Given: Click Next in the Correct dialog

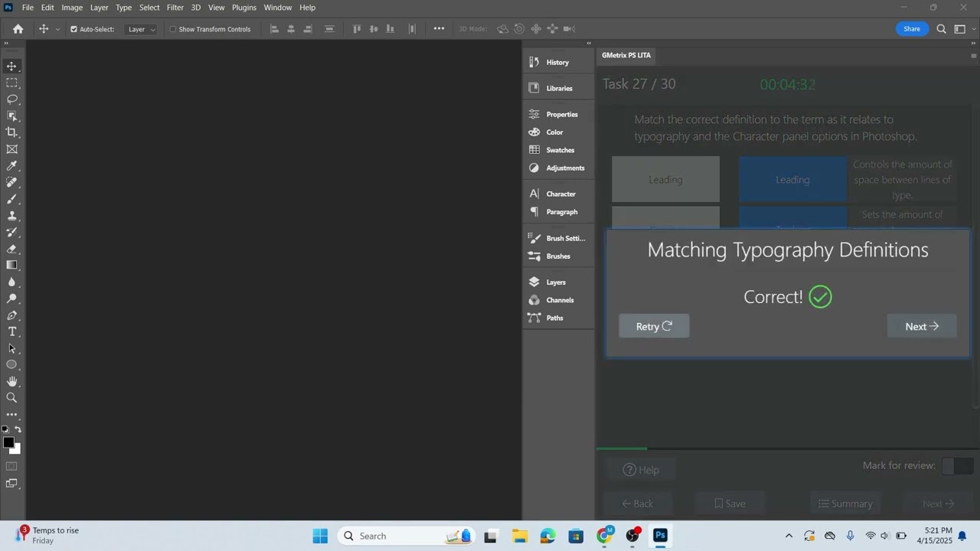Looking at the screenshot, I should click(x=922, y=326).
